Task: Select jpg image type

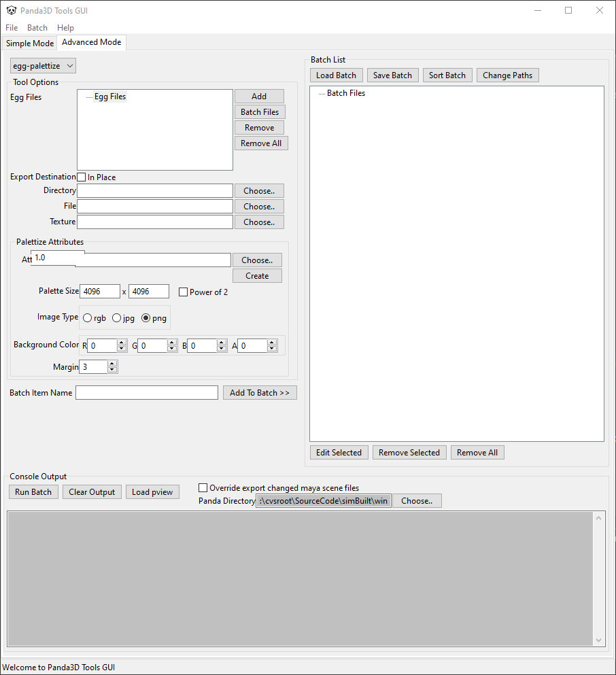Action: (116, 318)
